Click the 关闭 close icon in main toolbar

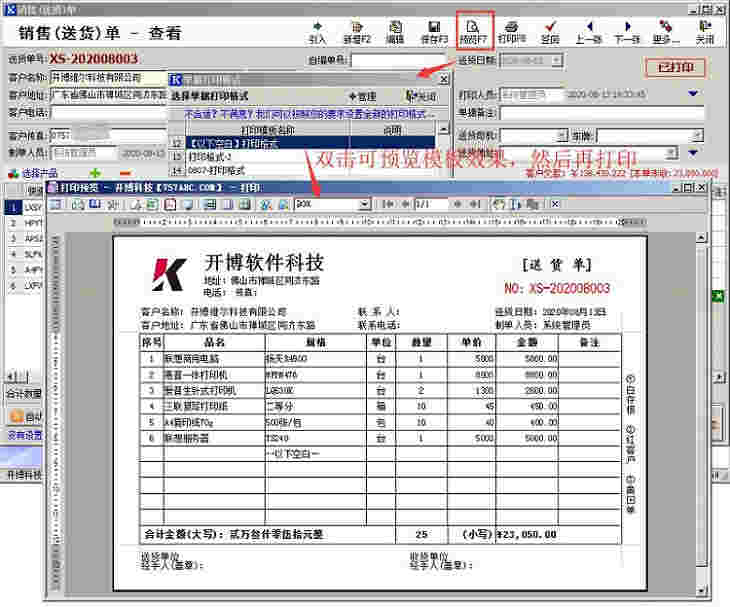pos(704,32)
